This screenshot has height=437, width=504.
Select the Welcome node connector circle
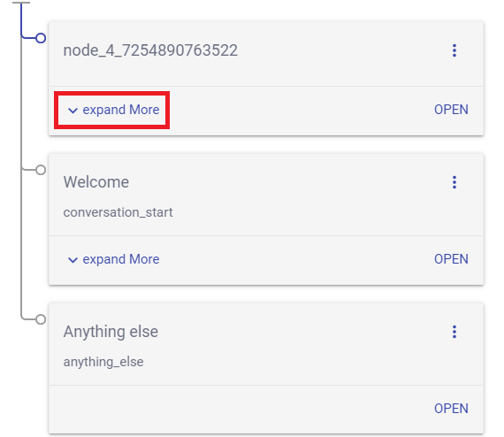click(41, 170)
